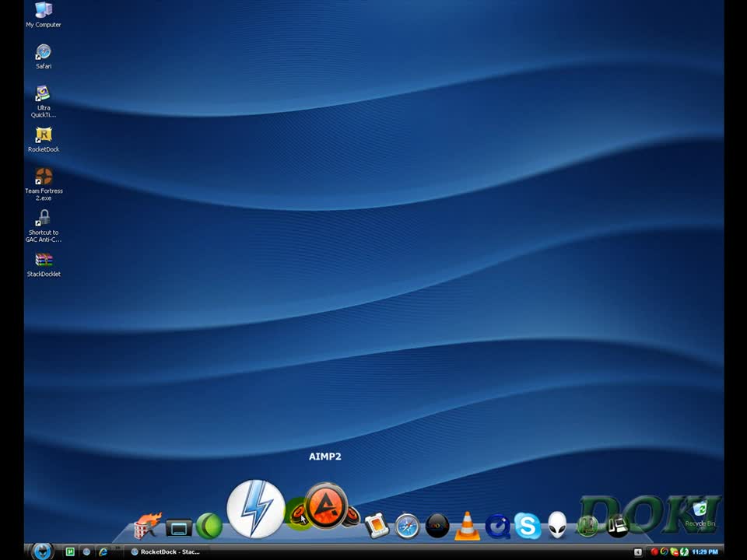Open the My Computer desktop icon
Image resolution: width=747 pixels, height=560 pixels.
click(x=44, y=15)
